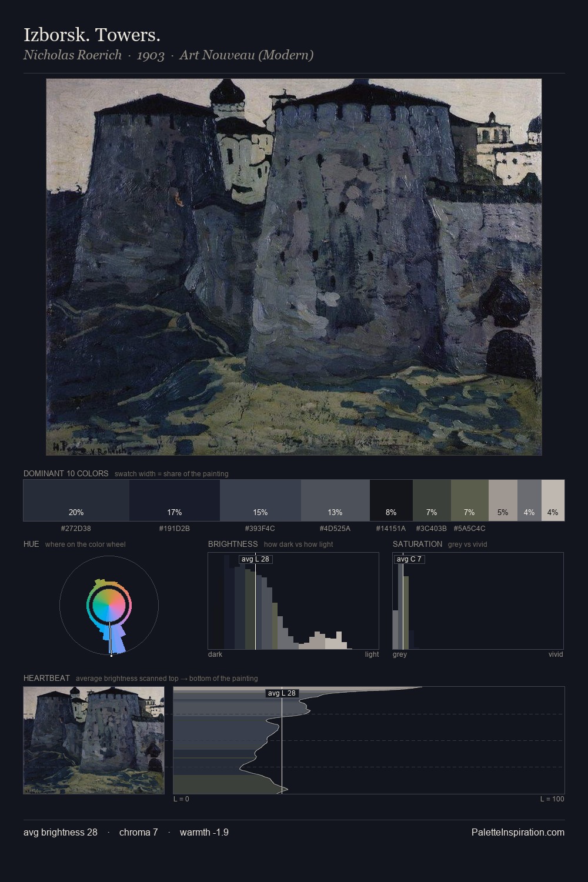Select the 8% black swatch #14151A
Image resolution: width=588 pixels, height=882 pixels.
[391, 500]
